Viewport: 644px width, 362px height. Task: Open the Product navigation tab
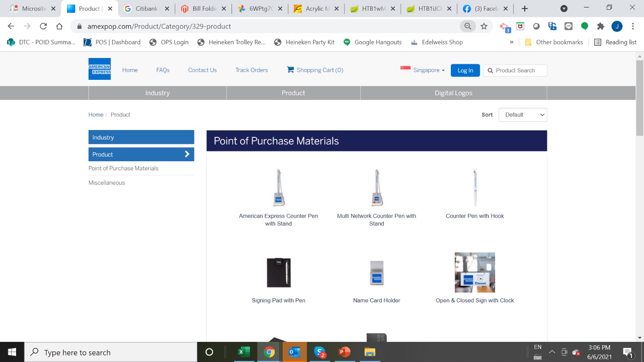pos(293,93)
